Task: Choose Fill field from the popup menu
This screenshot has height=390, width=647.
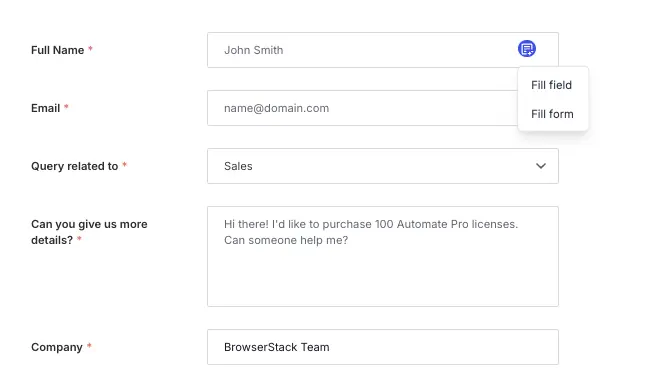Action: point(551,85)
